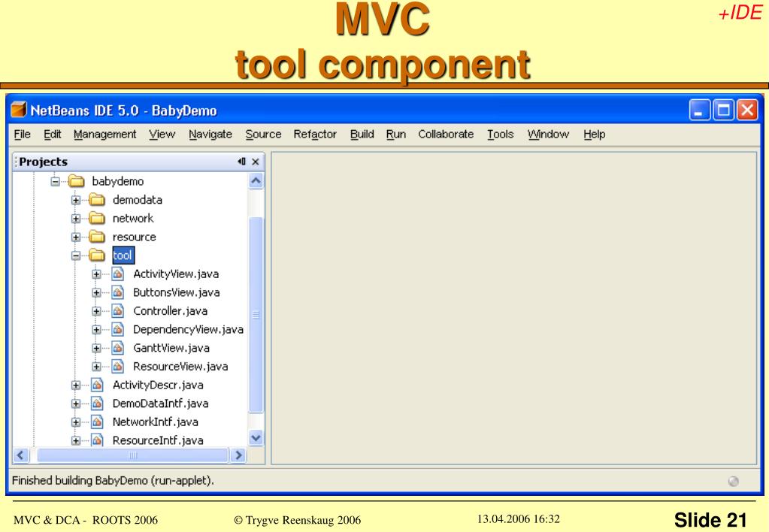The image size is (769, 532).
Task: Click ActivityDescr.java file icon
Action: pos(97,385)
